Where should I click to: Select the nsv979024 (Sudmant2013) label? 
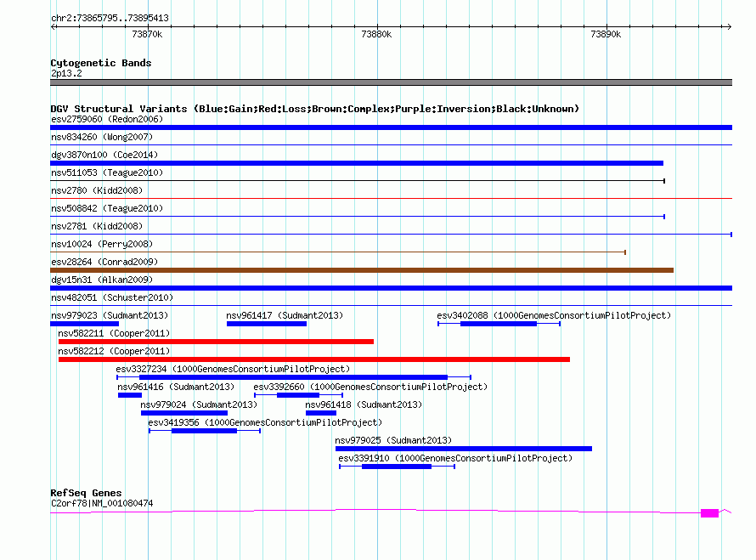pyautogui.click(x=199, y=404)
